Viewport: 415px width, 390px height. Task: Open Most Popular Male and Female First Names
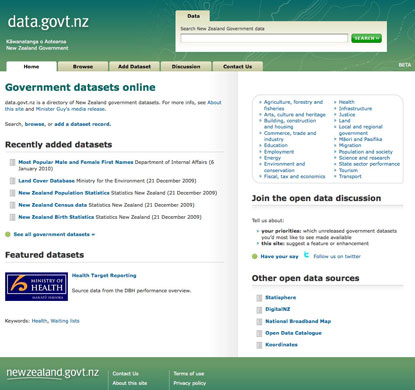(76, 162)
